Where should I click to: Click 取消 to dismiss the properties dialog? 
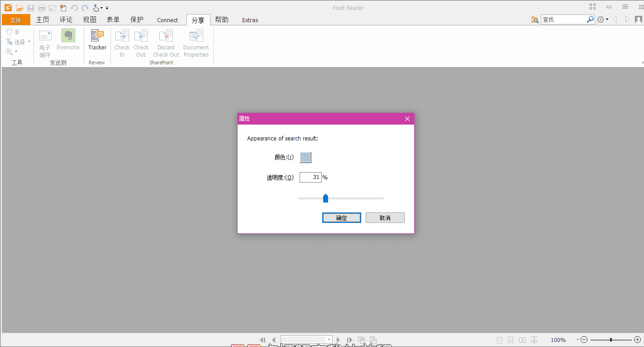pyautogui.click(x=385, y=217)
